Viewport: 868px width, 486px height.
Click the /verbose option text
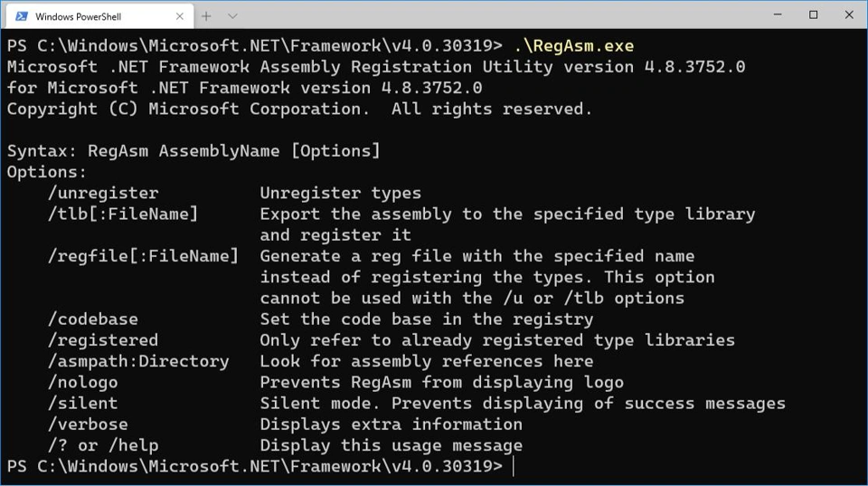pos(88,424)
